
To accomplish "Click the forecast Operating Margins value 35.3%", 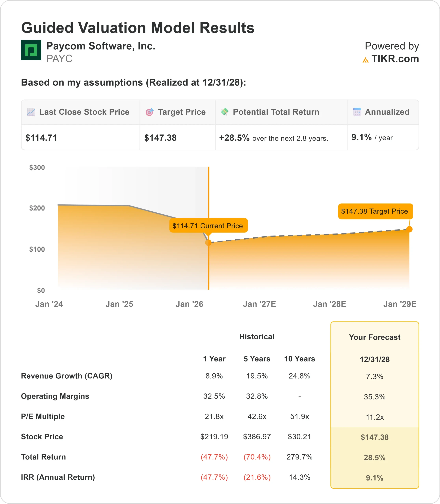I will tap(374, 397).
